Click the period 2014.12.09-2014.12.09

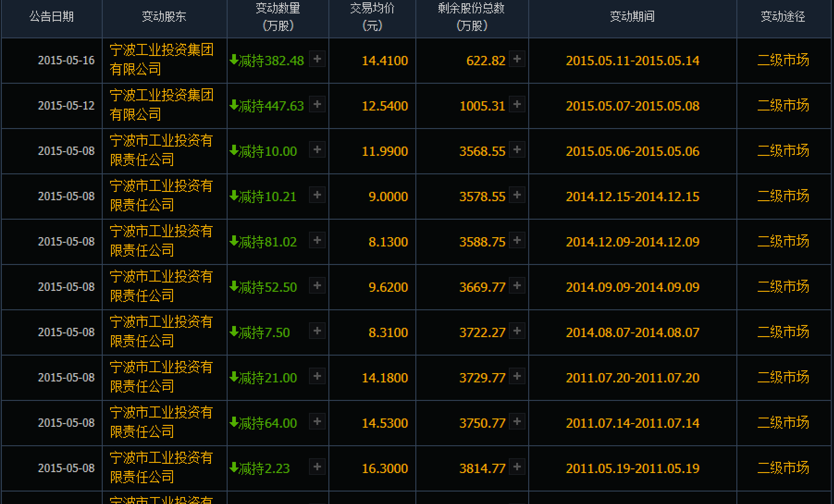[633, 242]
